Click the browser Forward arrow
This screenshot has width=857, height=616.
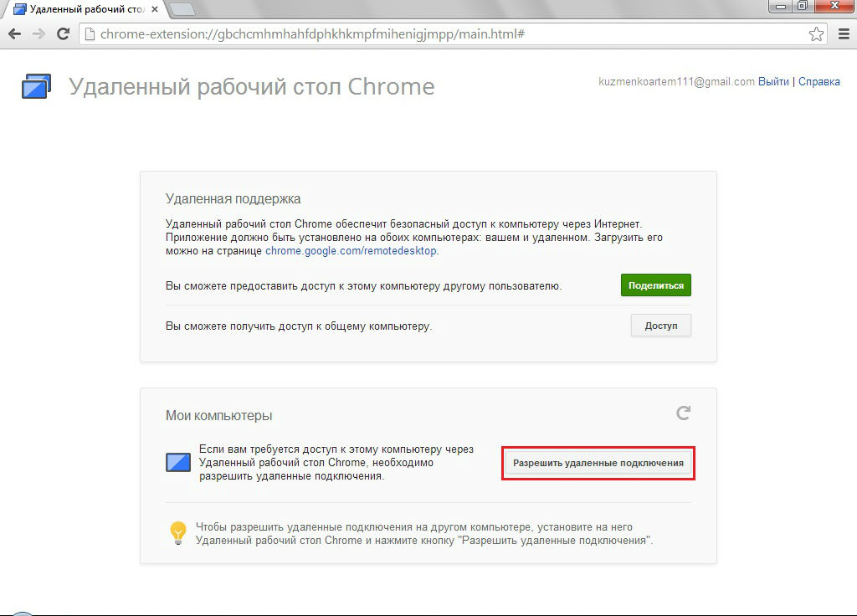38,33
